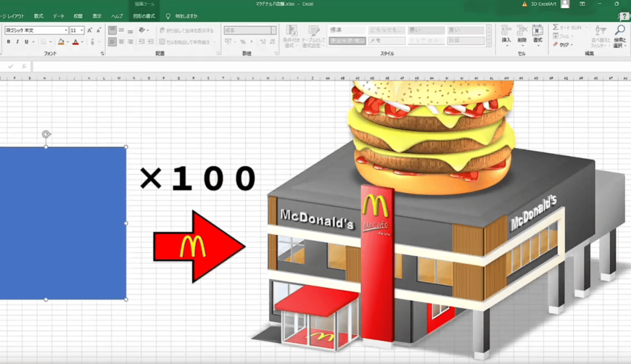Expand the fill color dropdown arrow
Viewport: 631px width, 364px height.
tap(67, 42)
